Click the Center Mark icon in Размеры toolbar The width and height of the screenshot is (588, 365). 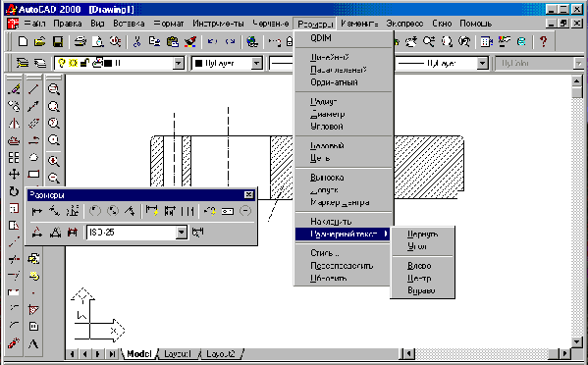pyautogui.click(x=244, y=211)
